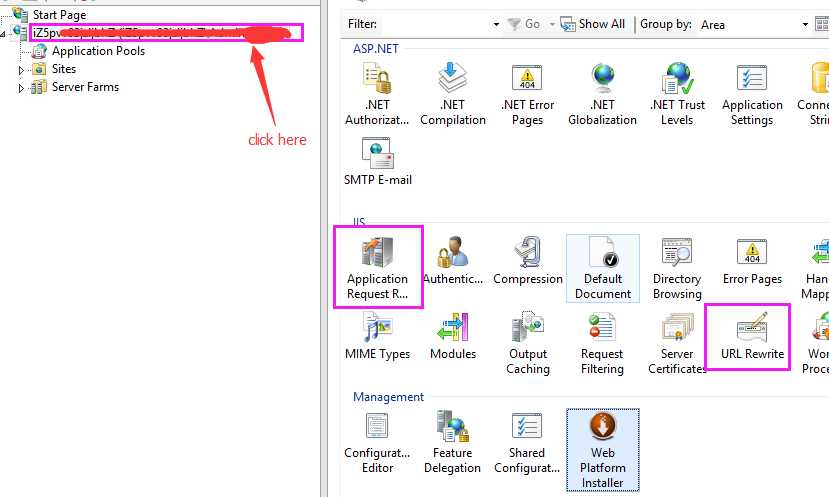The height and width of the screenshot is (497, 829).
Task: Open Directory Browsing feature
Action: (677, 268)
